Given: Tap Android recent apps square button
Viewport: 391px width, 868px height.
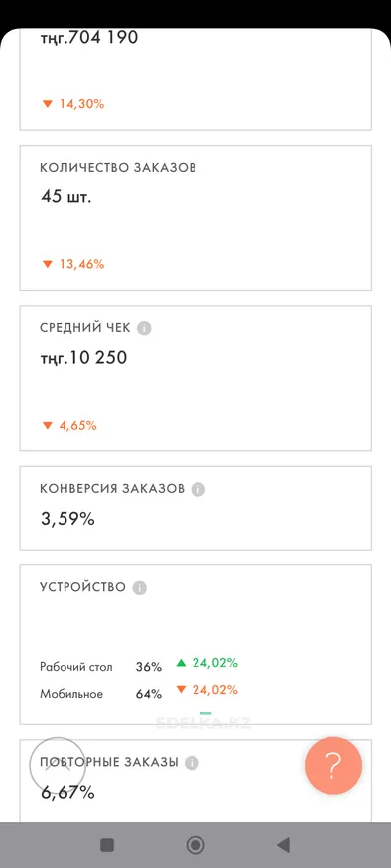Looking at the screenshot, I should [x=107, y=845].
